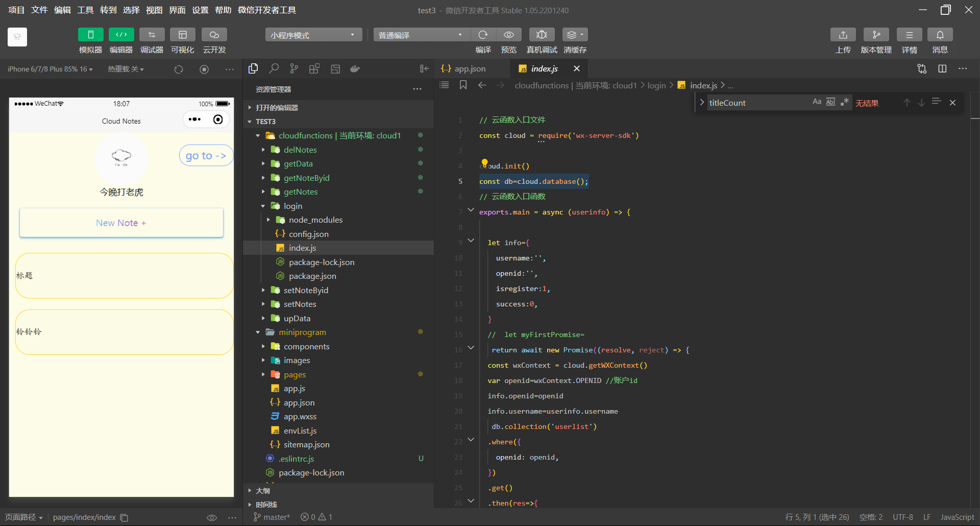Open the 铃铃铃 note card
Image resolution: width=980 pixels, height=526 pixels.
click(124, 332)
